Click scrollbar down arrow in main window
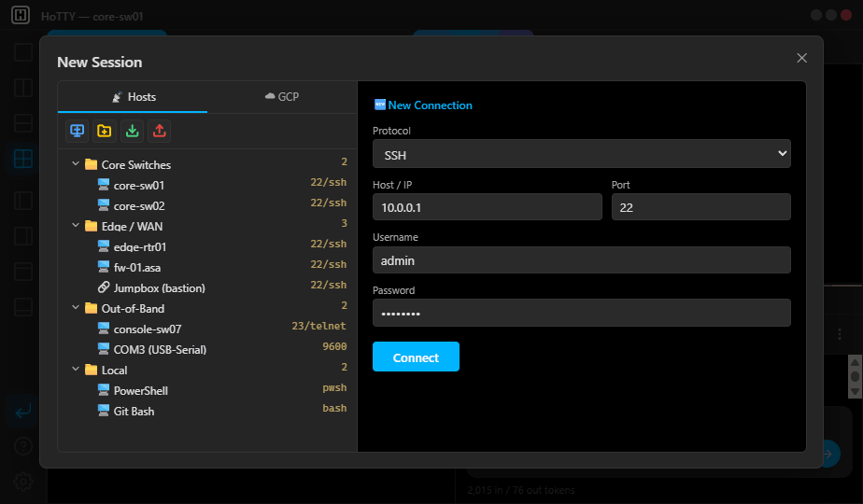 click(855, 391)
